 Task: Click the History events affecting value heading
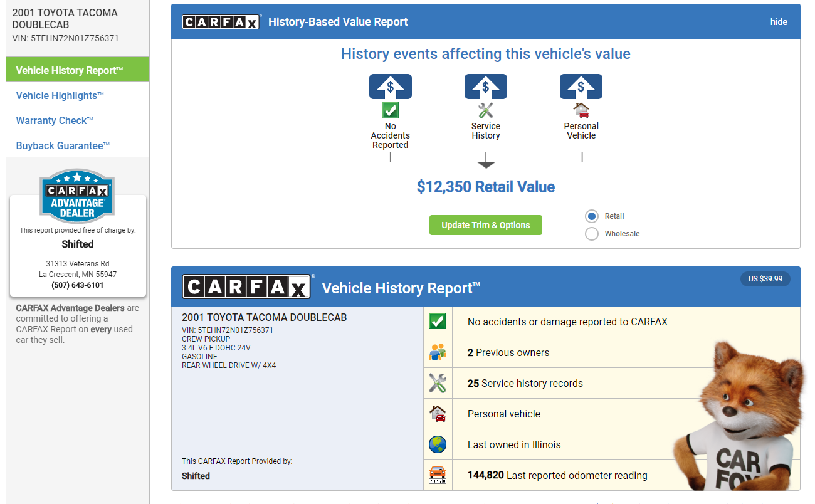[486, 54]
